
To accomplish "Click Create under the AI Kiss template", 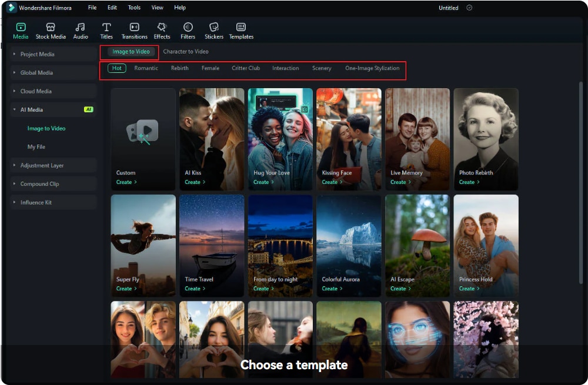I will pos(195,182).
